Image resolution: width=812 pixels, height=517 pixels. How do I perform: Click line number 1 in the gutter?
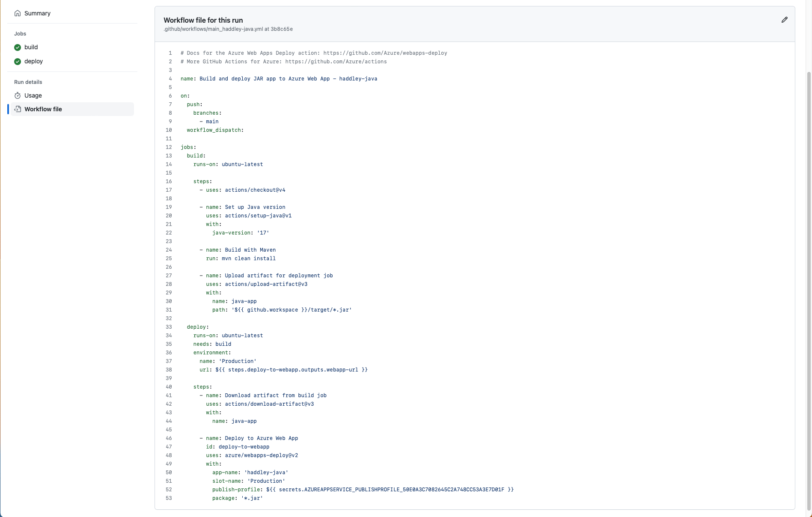(170, 53)
